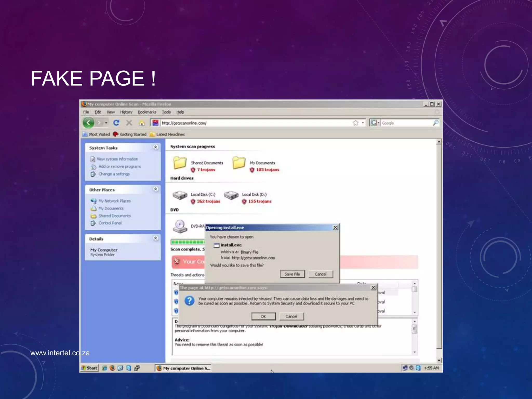Click the Stop loading X icon
Screen dimensions: 532x399
click(x=129, y=123)
